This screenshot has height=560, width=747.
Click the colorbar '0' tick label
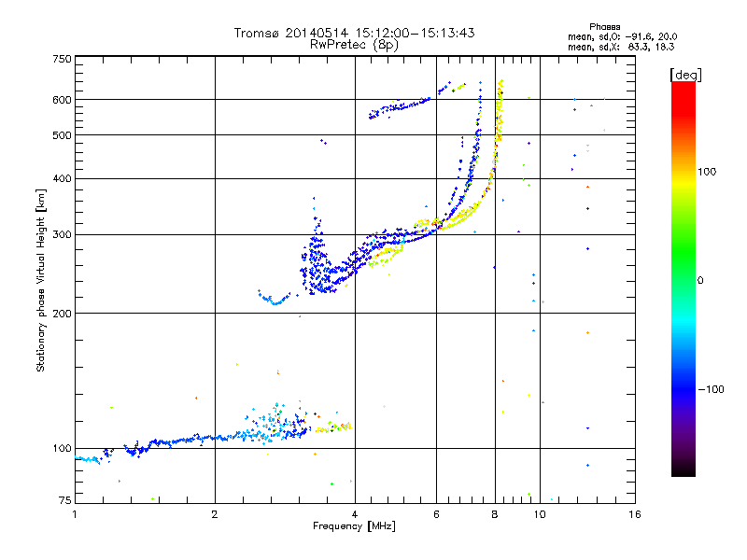[x=700, y=280]
